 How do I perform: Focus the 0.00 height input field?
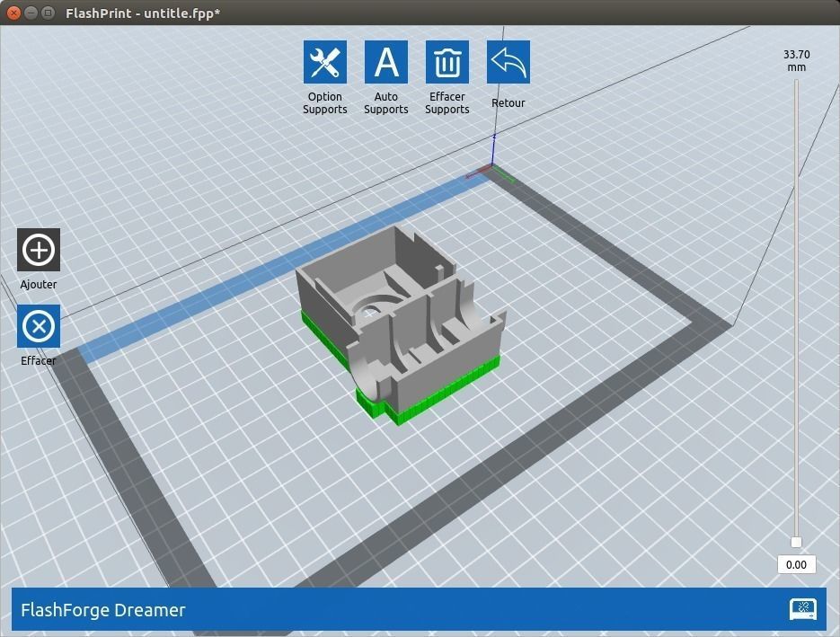[796, 564]
